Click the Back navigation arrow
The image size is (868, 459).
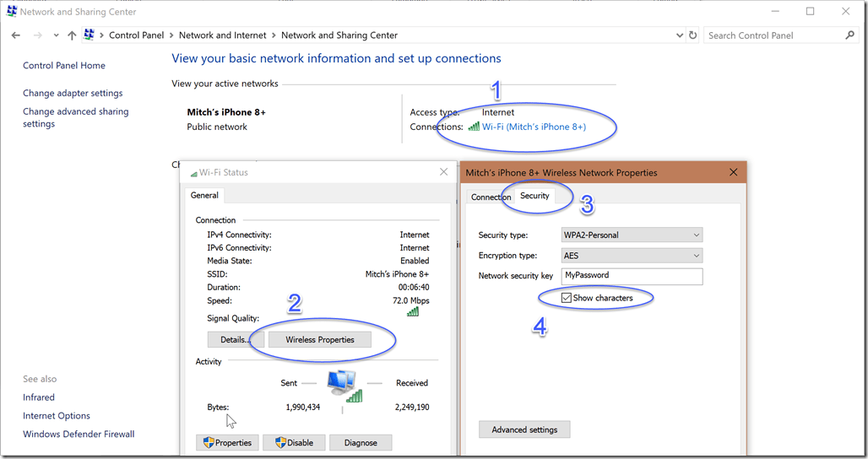click(x=16, y=35)
